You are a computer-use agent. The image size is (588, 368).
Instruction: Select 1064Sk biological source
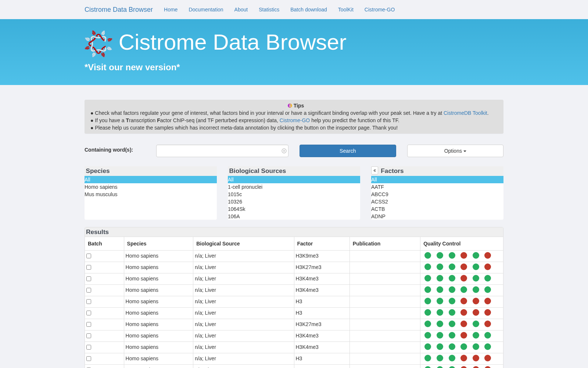tap(294, 209)
